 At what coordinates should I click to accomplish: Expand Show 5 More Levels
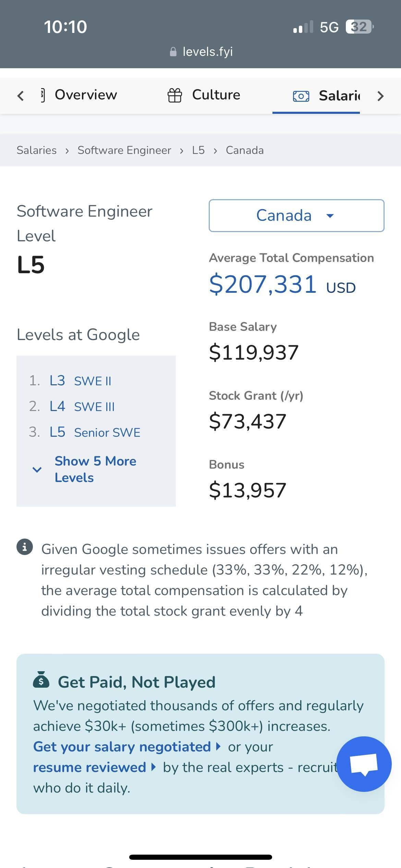click(x=95, y=469)
